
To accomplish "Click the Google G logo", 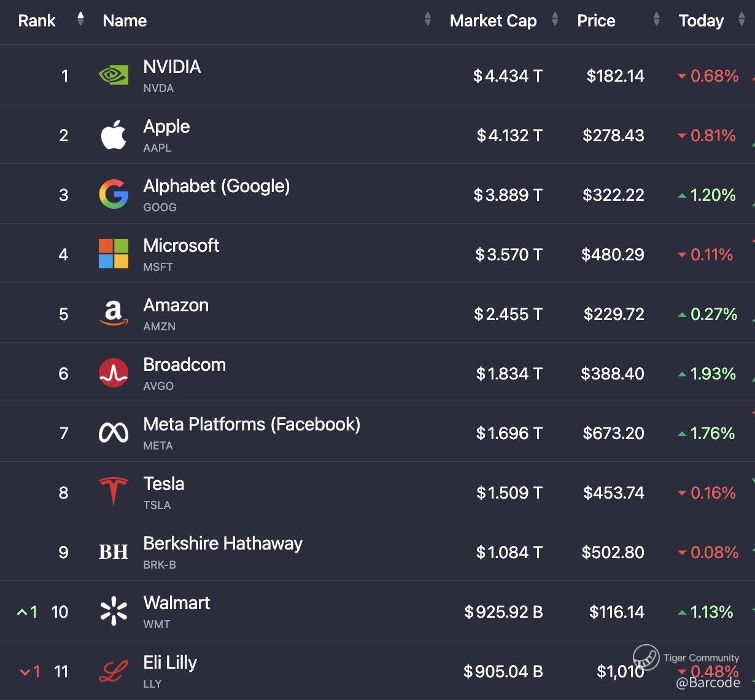I will click(x=114, y=195).
